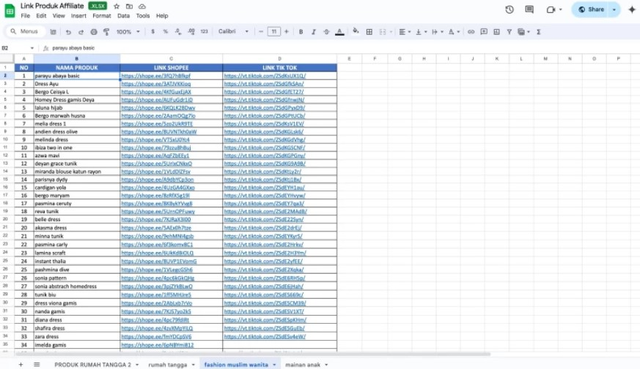Open the Format menu

[102, 16]
